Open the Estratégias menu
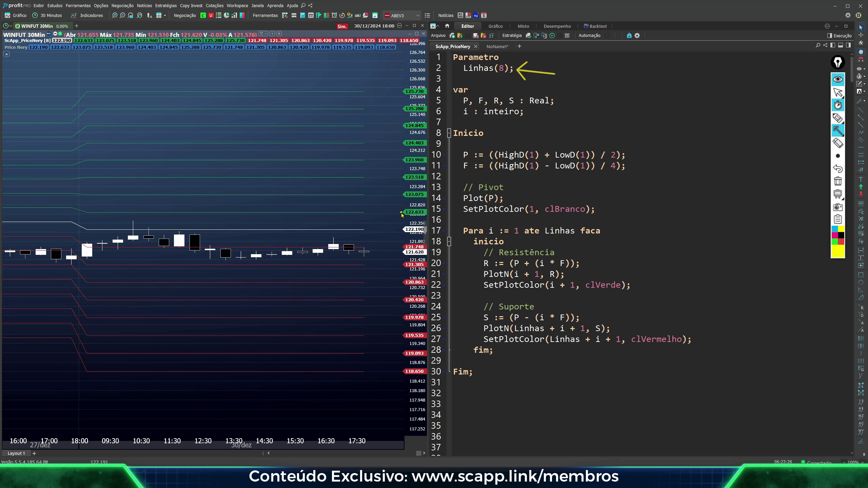The width and height of the screenshot is (868, 488). (166, 5)
